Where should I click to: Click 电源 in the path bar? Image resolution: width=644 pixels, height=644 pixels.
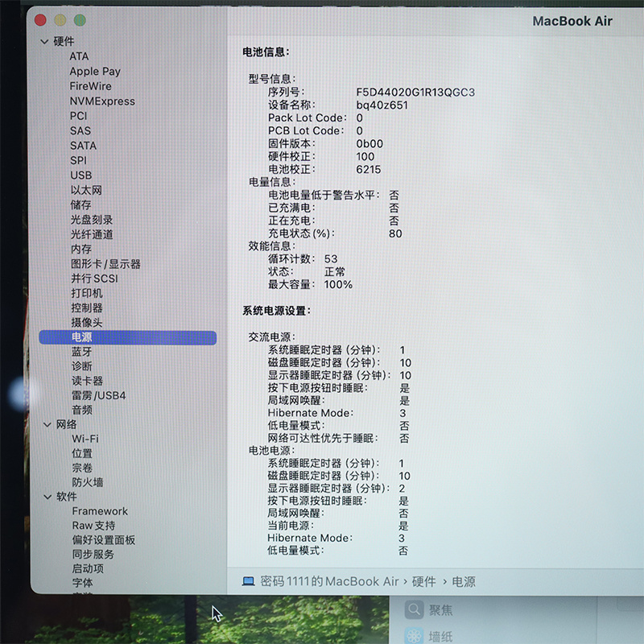(x=464, y=581)
